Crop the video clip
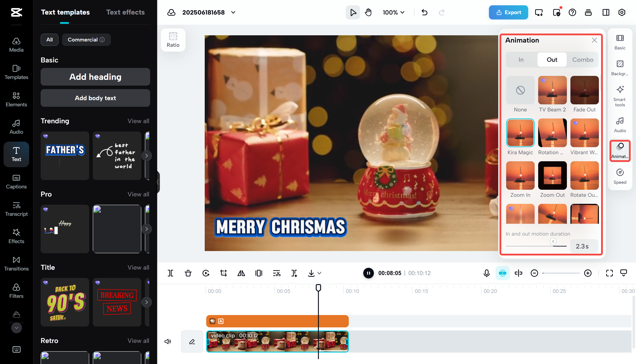This screenshot has height=364, width=636. pyautogui.click(x=223, y=273)
